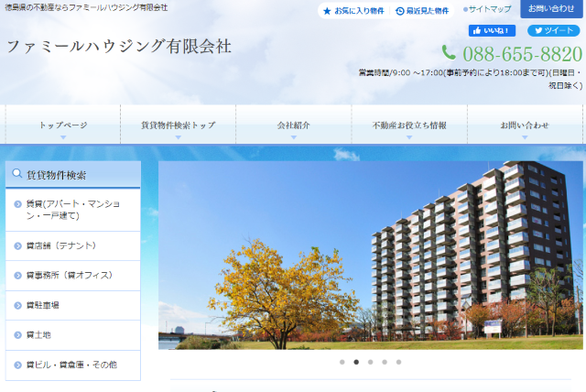Click the star icon for favorite properties
Viewport: 586px width, 392px height.
(327, 11)
